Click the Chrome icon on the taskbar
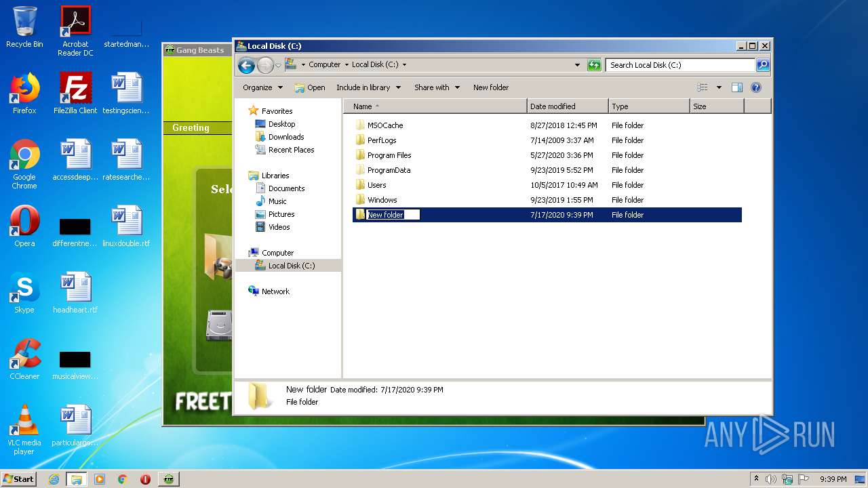 [122, 479]
